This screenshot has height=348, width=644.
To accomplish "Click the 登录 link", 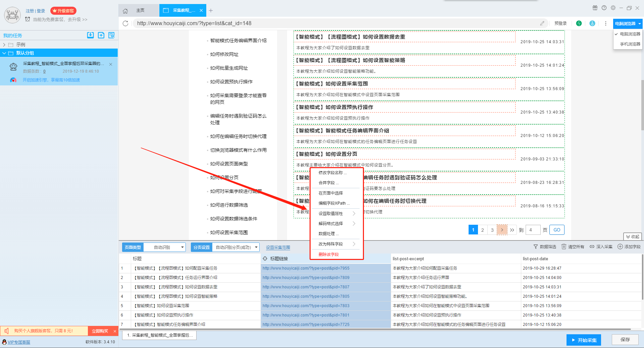I will click(x=41, y=11).
